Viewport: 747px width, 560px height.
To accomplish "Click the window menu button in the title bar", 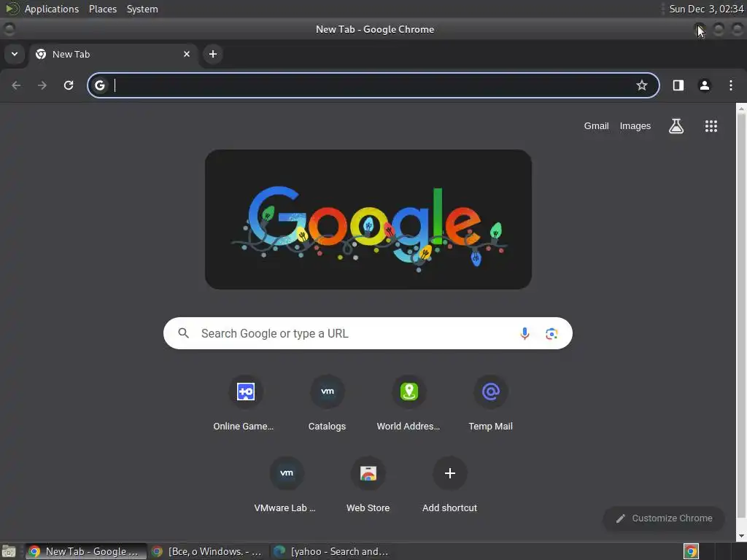I will point(9,29).
